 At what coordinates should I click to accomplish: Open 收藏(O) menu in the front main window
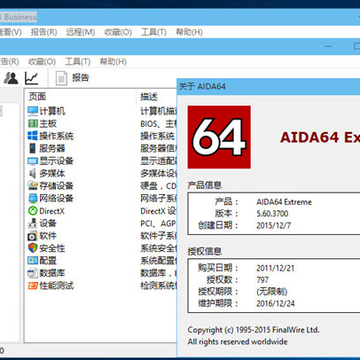42,62
